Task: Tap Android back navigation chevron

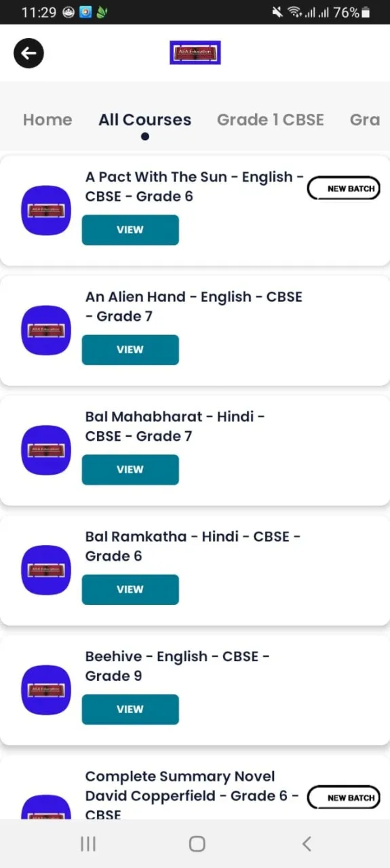Action: pos(307,844)
